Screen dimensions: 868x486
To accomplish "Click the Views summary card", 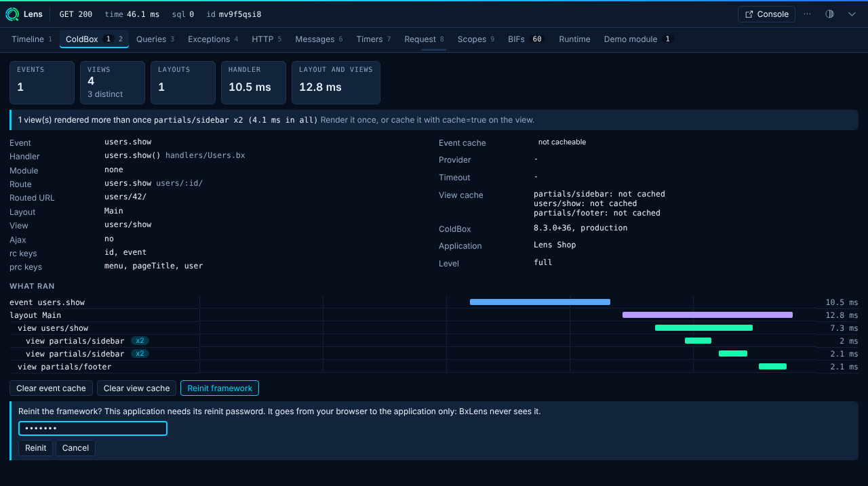I will pyautogui.click(x=113, y=83).
